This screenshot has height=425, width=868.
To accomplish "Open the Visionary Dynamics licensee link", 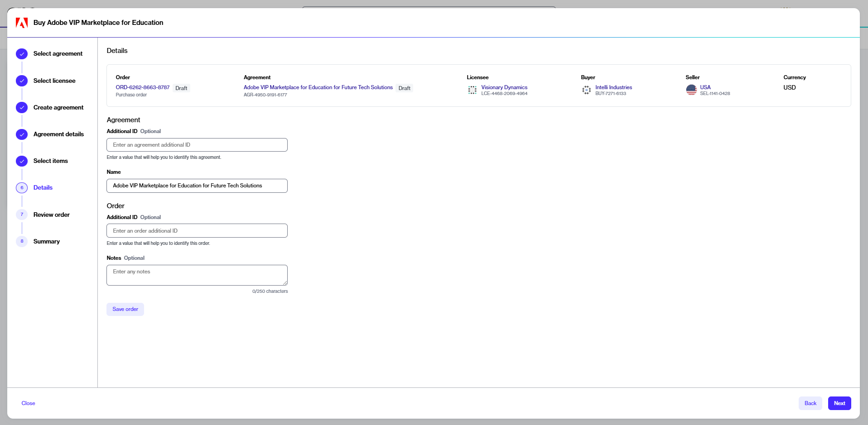I will point(504,87).
